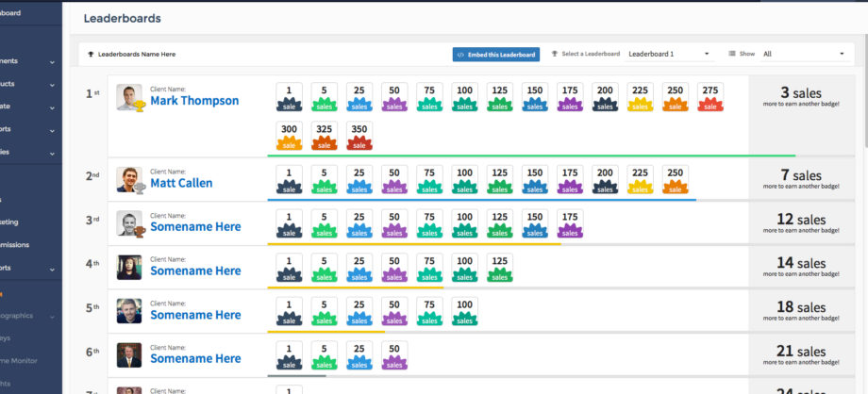Click the Embed this Leaderboard button

pos(496,55)
